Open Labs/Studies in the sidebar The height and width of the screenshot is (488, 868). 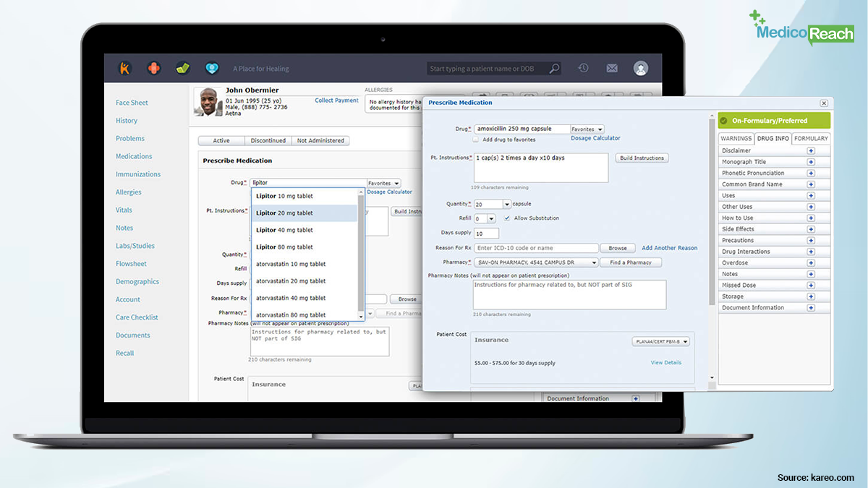pyautogui.click(x=135, y=246)
